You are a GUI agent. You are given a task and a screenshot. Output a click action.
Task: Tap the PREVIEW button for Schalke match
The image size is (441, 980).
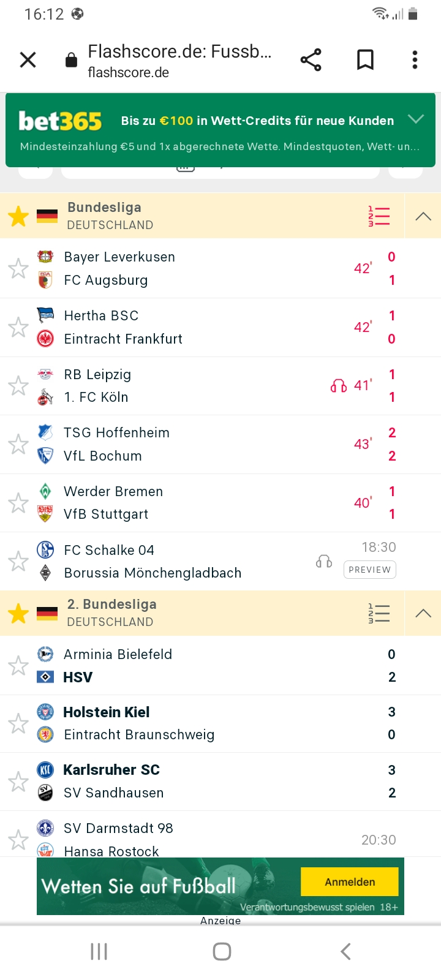(x=370, y=570)
